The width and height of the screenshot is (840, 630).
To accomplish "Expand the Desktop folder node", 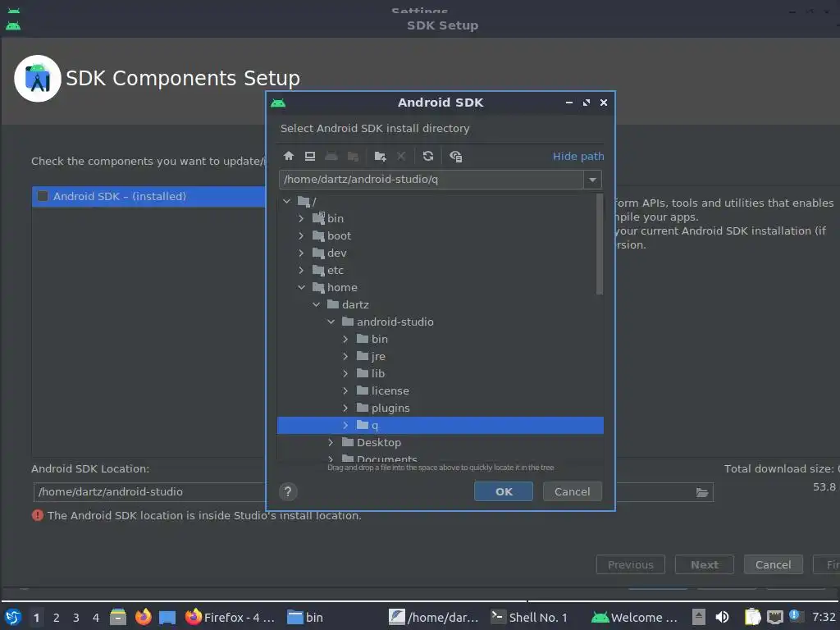I will [331, 442].
